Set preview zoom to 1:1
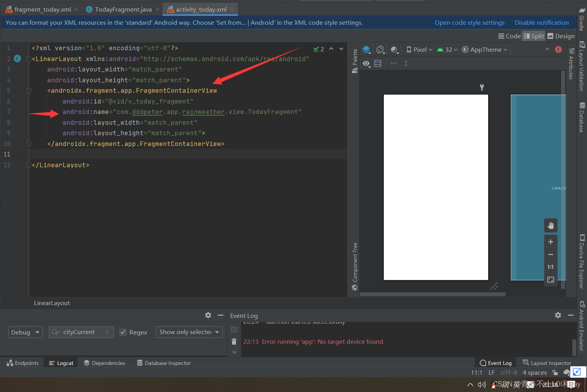Screen dimensions: 587x392 click(x=551, y=267)
